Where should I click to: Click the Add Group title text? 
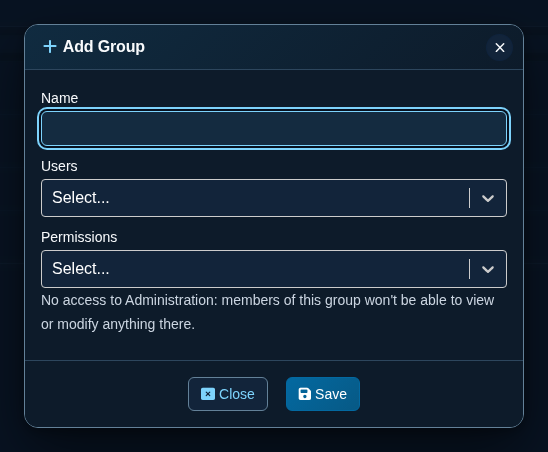pos(104,46)
